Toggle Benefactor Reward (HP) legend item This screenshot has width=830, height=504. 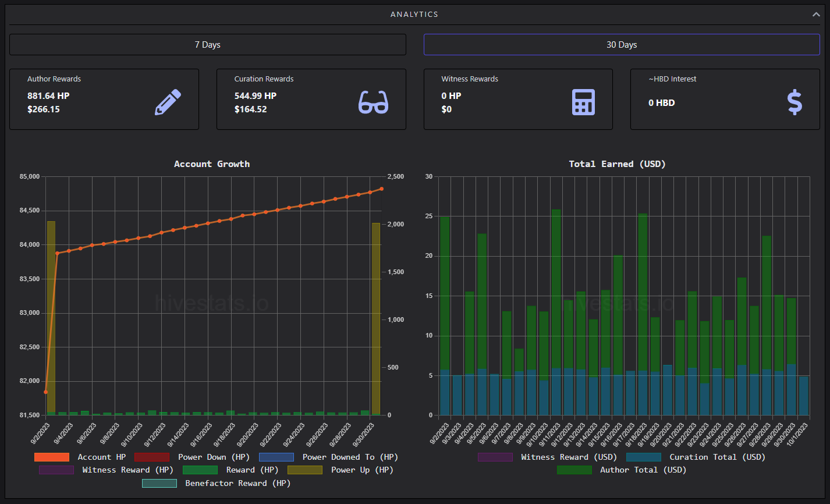pyautogui.click(x=216, y=484)
